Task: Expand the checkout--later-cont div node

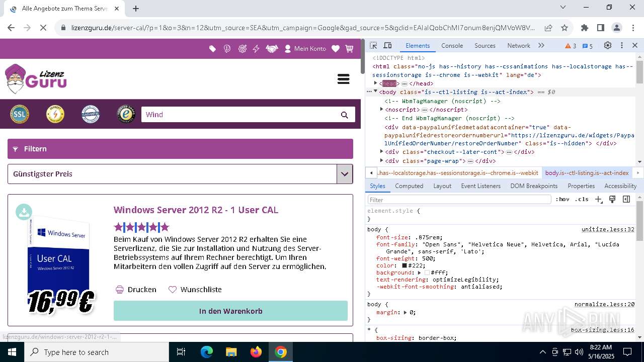Action: tap(381, 151)
